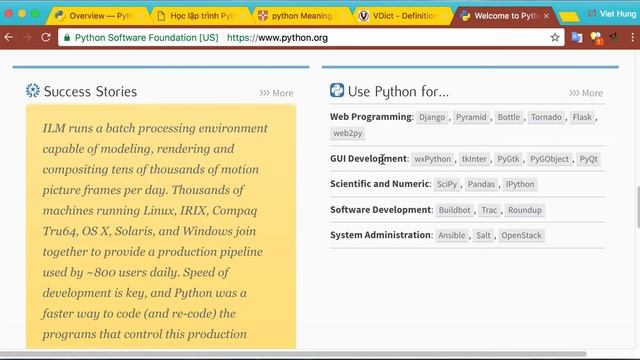The width and height of the screenshot is (640, 360).
Task: Click the System Administration label
Action: click(x=381, y=235)
